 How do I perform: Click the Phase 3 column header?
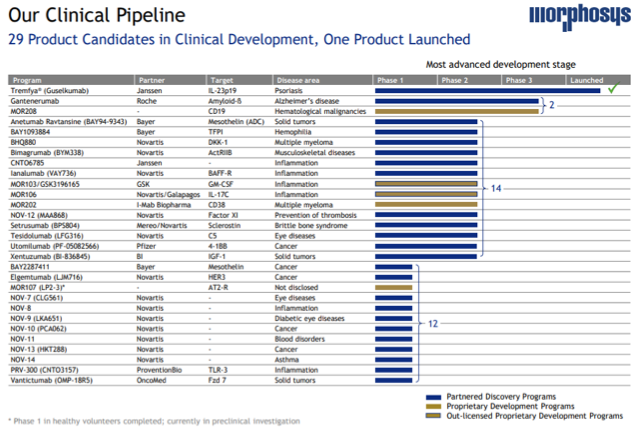pos(520,80)
